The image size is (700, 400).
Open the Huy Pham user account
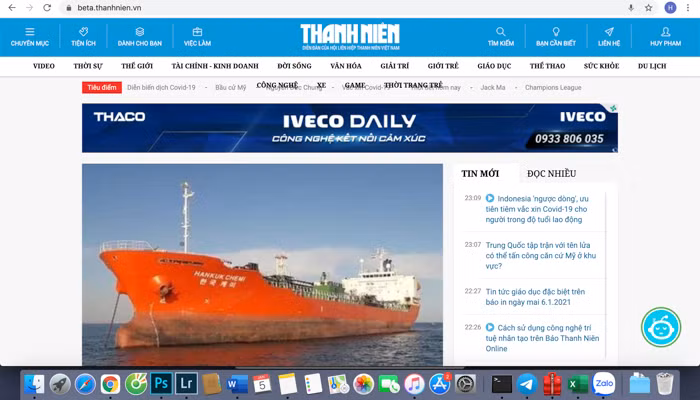pos(665,37)
